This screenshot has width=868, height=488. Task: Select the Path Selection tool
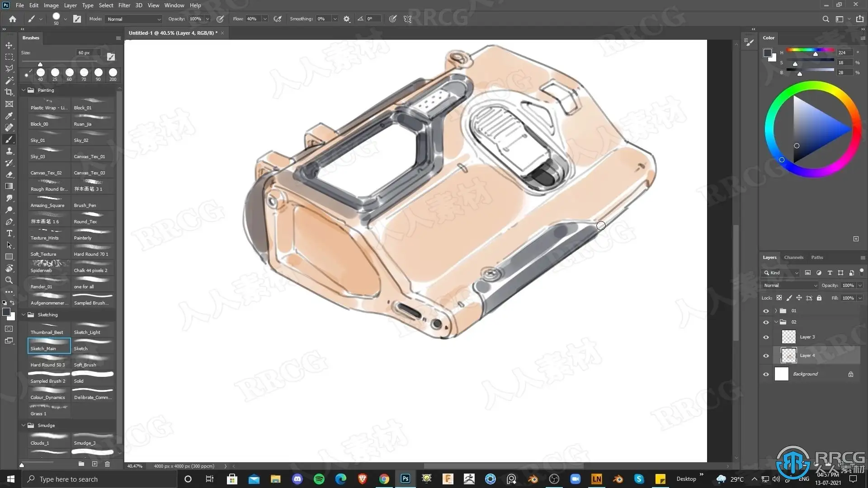click(9, 245)
